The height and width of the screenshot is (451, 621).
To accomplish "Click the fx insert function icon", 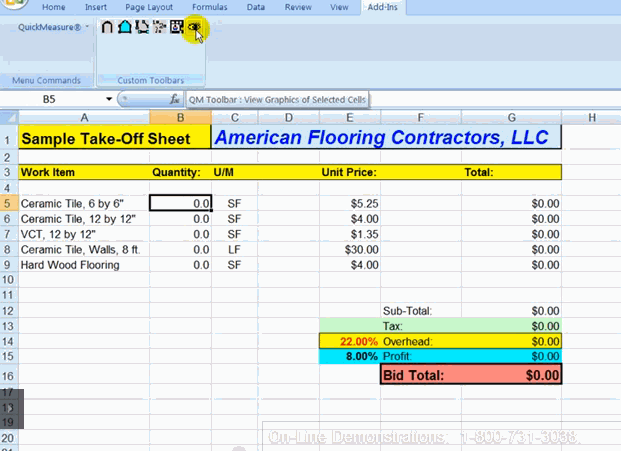I will 175,99.
